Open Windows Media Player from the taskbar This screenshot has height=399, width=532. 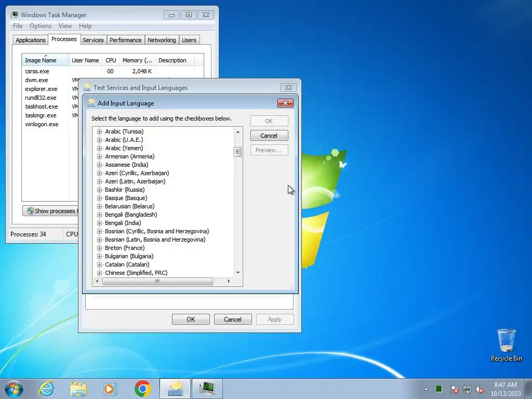(110, 389)
